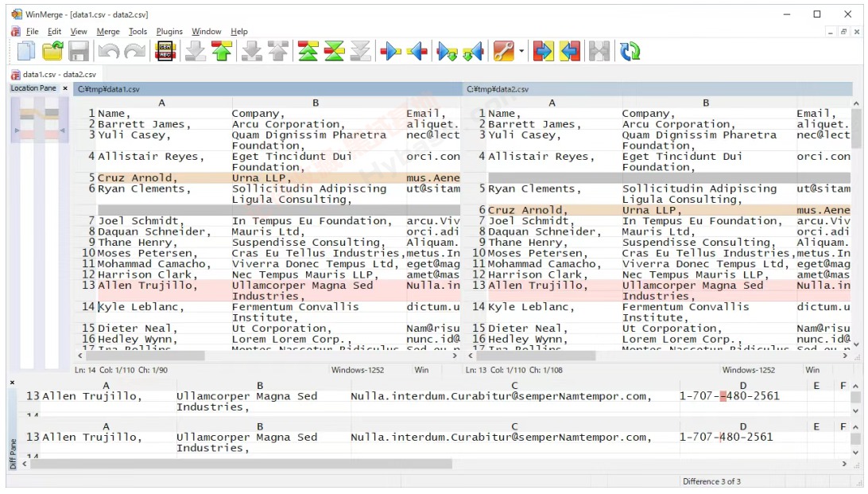The height and width of the screenshot is (494, 868).
Task: Click column A header in right pane
Action: pos(552,103)
